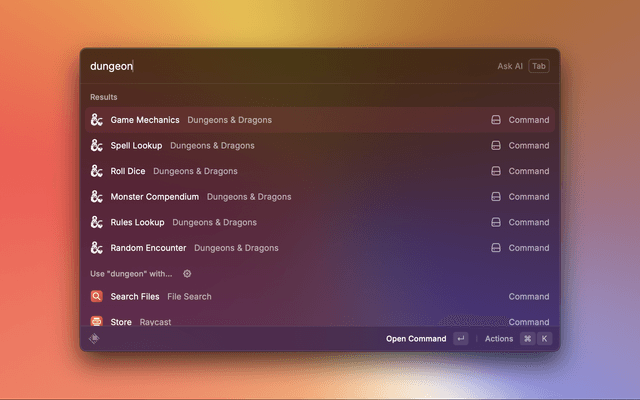Image resolution: width=640 pixels, height=400 pixels.
Task: Click the D&D icon beside Spell Lookup
Action: coord(97,145)
